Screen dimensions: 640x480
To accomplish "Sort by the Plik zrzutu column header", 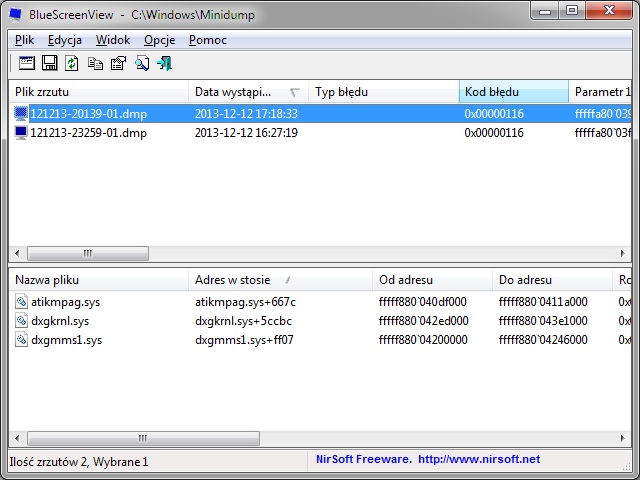I will coord(98,92).
